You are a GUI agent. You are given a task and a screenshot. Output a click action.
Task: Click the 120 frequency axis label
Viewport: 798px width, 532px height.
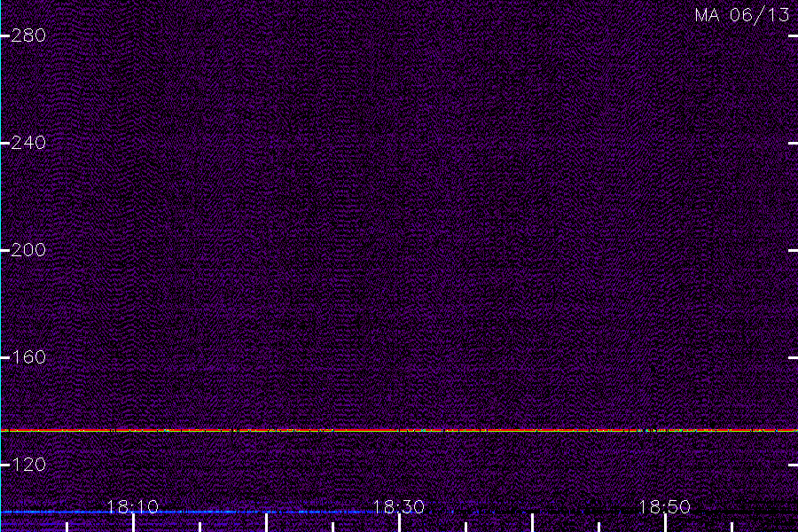click(28, 465)
